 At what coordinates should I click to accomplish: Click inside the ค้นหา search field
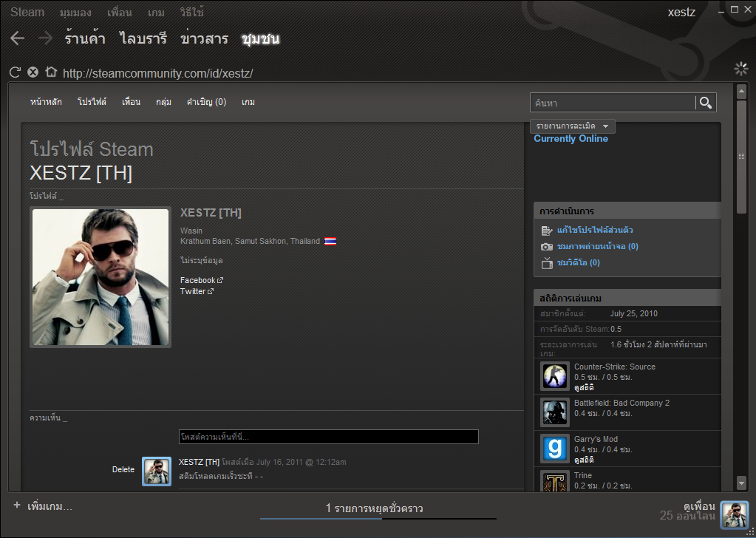point(613,103)
